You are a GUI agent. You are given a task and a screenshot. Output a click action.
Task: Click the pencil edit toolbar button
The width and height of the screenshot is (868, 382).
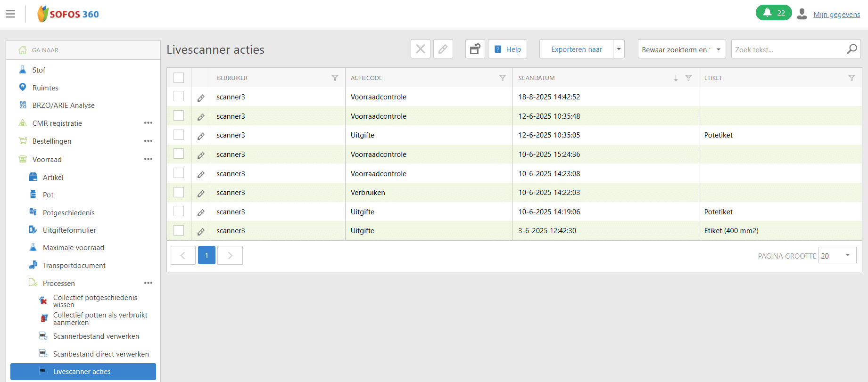tap(443, 49)
